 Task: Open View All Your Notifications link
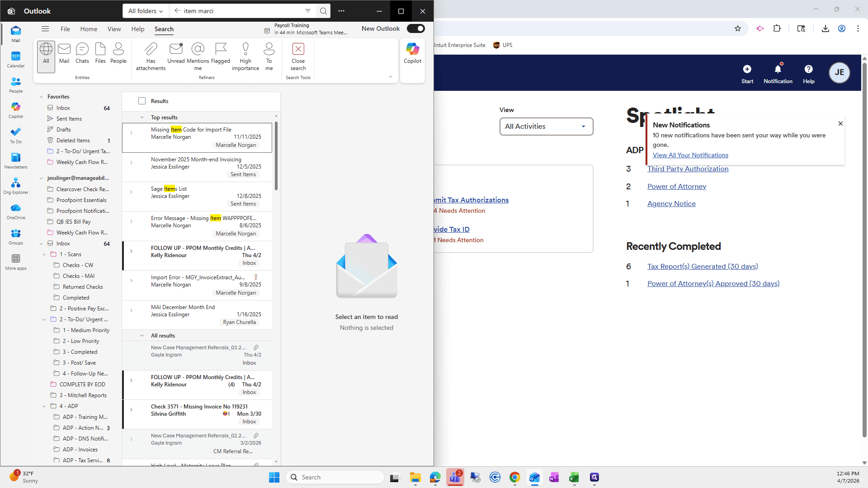tap(690, 155)
